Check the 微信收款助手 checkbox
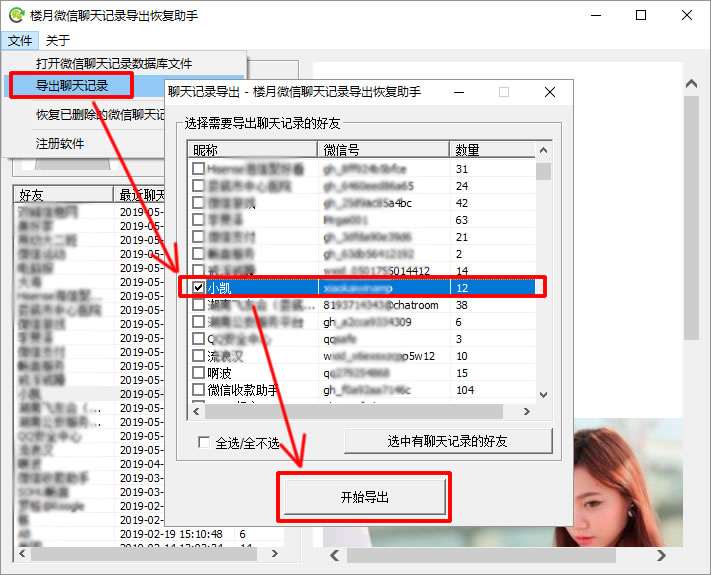711x575 pixels. (x=198, y=390)
